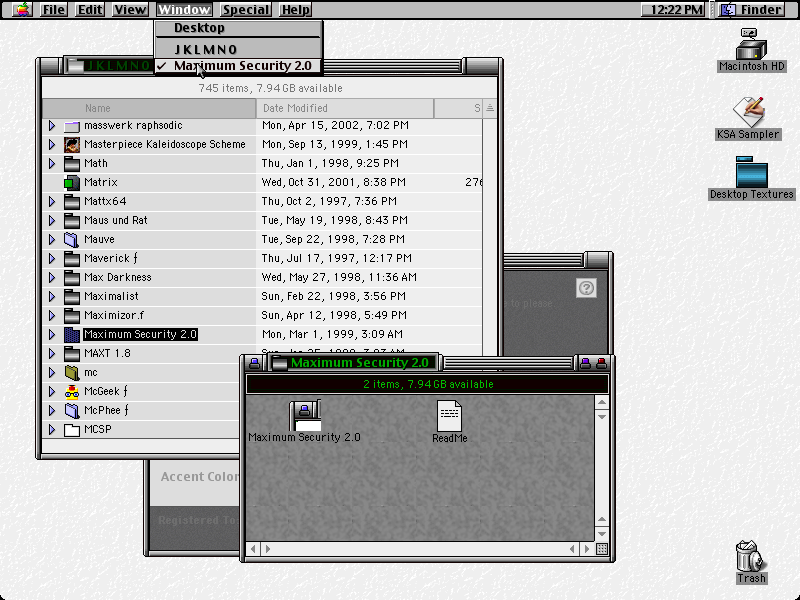The image size is (800, 600).
Task: Click the Mauve scheme icon
Action: point(72,239)
